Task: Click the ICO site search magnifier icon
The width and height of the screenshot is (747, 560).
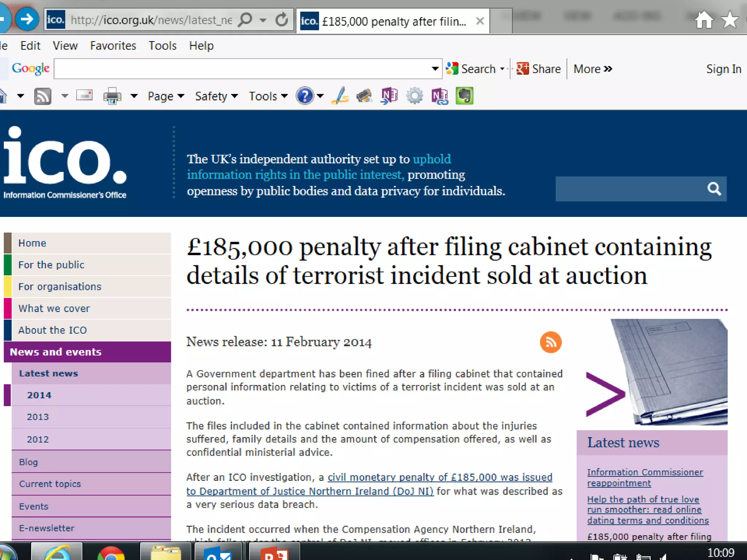Action: pyautogui.click(x=714, y=189)
